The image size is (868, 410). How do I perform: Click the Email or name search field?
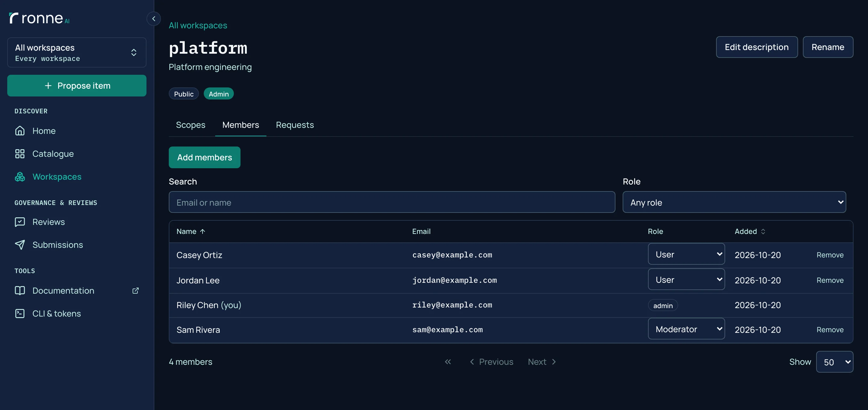[392, 202]
